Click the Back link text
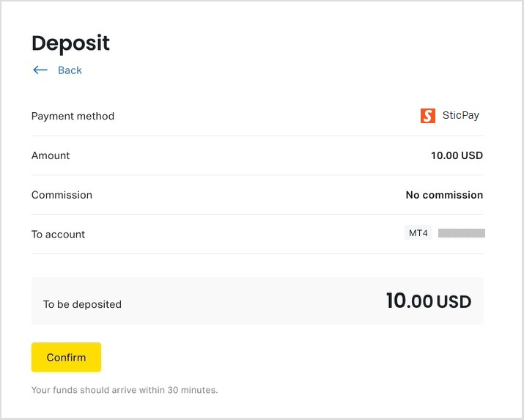 tap(70, 70)
